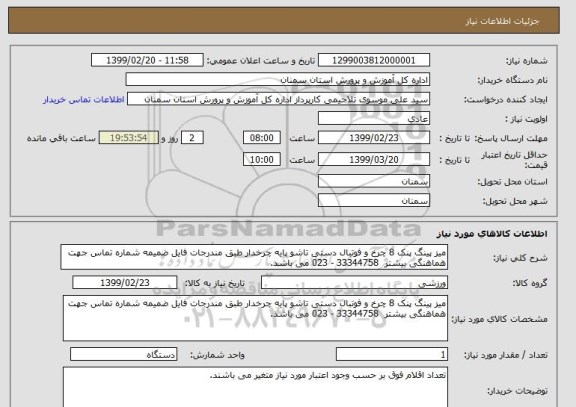Select the شهر محل تحویل field

[x=374, y=201]
